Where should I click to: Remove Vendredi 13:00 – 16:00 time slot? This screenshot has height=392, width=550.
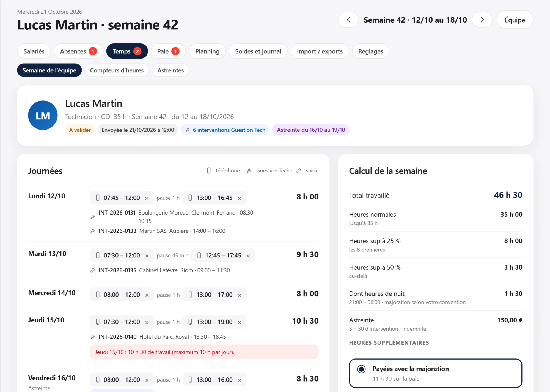click(x=240, y=380)
